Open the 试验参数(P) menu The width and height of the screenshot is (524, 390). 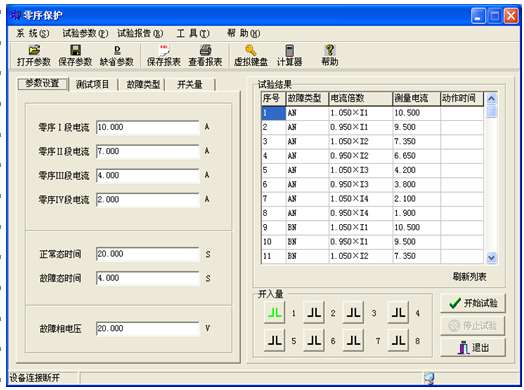[85, 33]
